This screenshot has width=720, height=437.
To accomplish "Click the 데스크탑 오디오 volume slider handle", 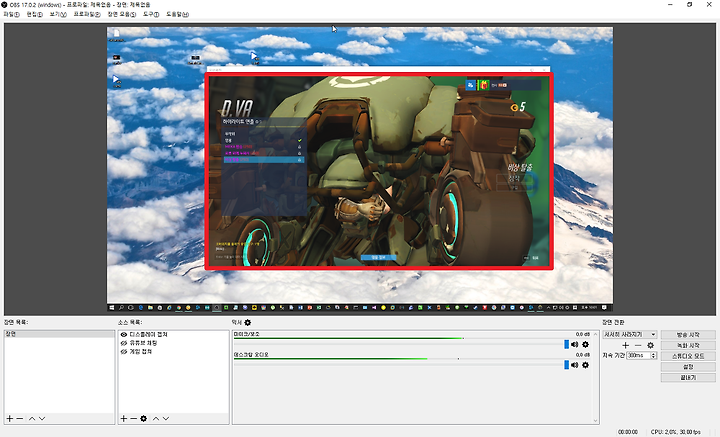I will tap(566, 365).
